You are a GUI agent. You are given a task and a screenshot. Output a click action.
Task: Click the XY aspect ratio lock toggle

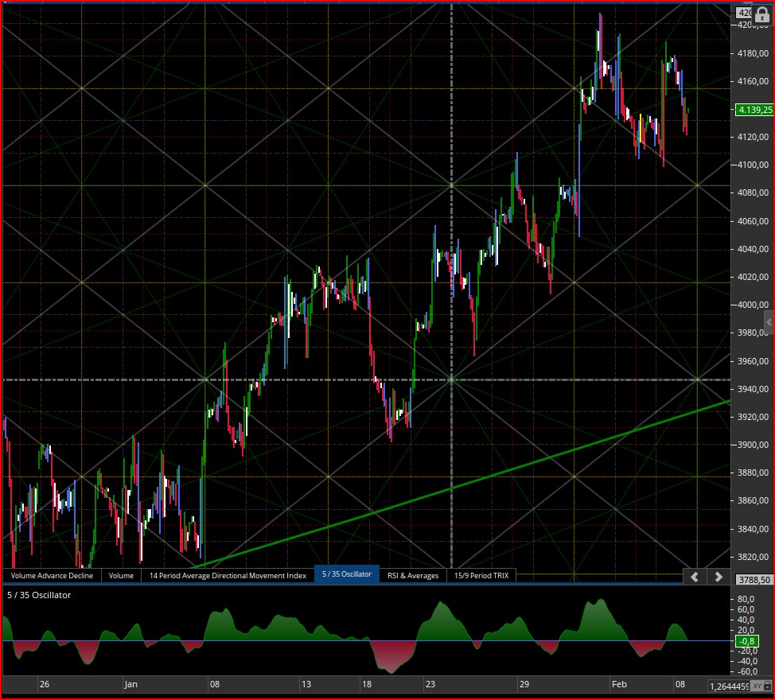761,686
